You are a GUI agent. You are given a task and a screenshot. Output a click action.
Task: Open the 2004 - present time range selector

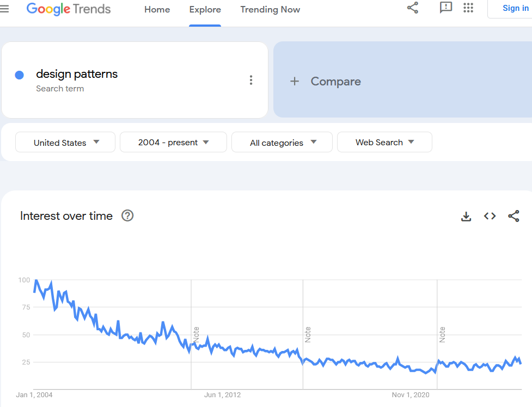click(173, 142)
